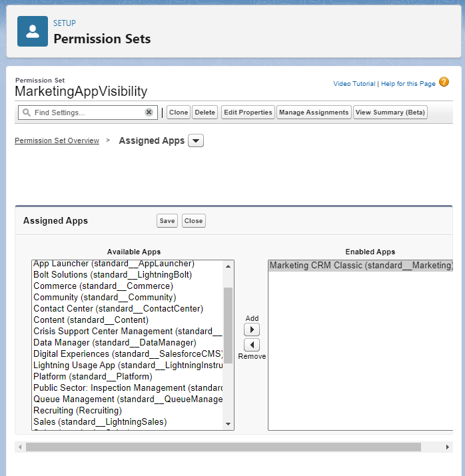Click the Available Apps vertical scrollbar thumb
Viewport: 465px width, 476px height.
point(228,325)
